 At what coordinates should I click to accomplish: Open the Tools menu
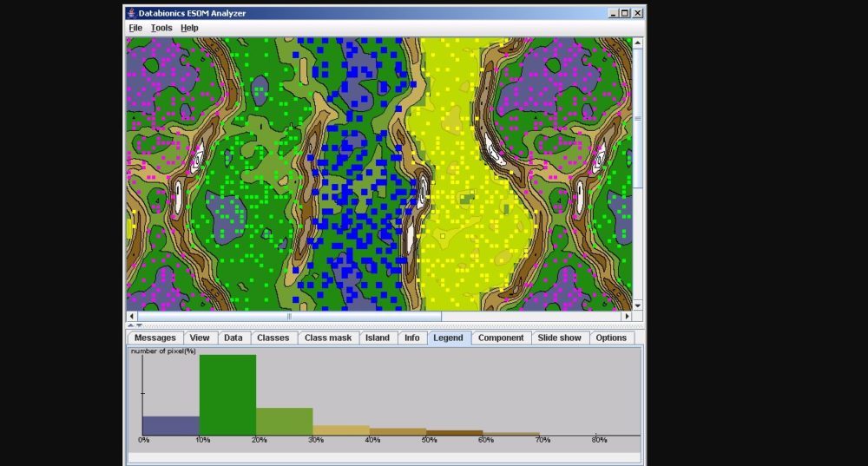tap(161, 28)
